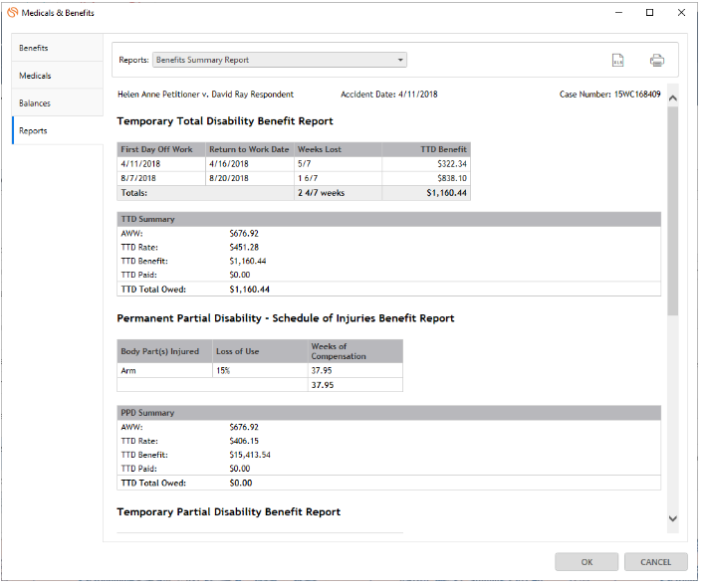Click the $15,413.54 benefit value
Screen dimensions: 706x588
tap(250, 455)
